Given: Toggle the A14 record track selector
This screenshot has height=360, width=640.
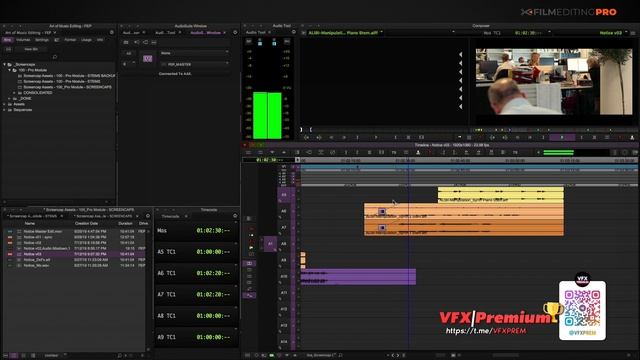Looking at the screenshot, I should (x=284, y=342).
